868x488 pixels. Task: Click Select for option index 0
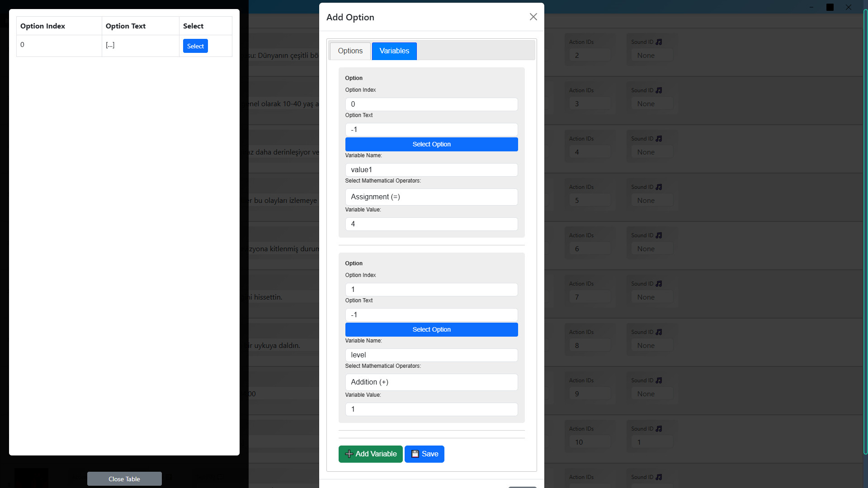click(195, 46)
